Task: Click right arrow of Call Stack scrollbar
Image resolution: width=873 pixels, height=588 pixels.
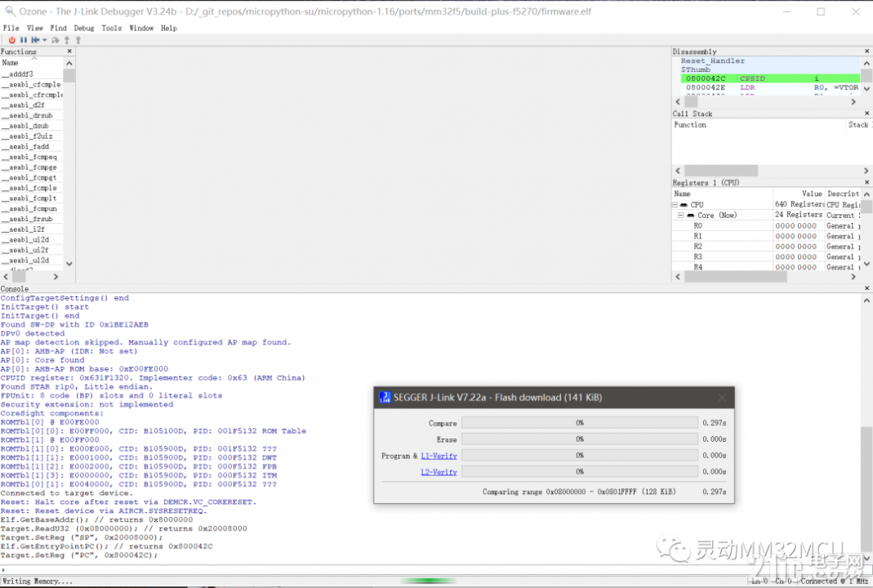Action: [866, 171]
